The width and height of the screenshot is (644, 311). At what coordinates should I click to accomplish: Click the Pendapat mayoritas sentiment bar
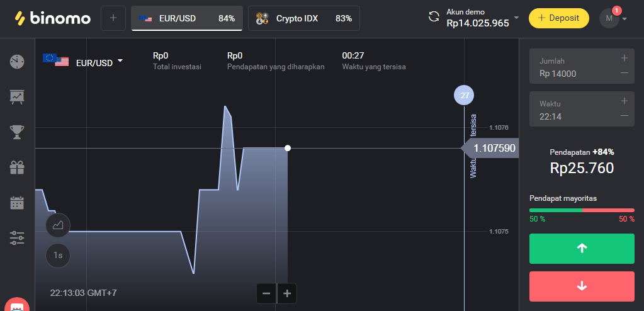tap(582, 210)
